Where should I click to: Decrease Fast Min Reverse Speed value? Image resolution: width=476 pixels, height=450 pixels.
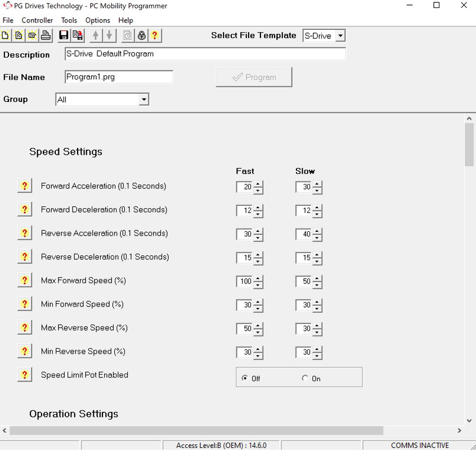click(x=258, y=356)
